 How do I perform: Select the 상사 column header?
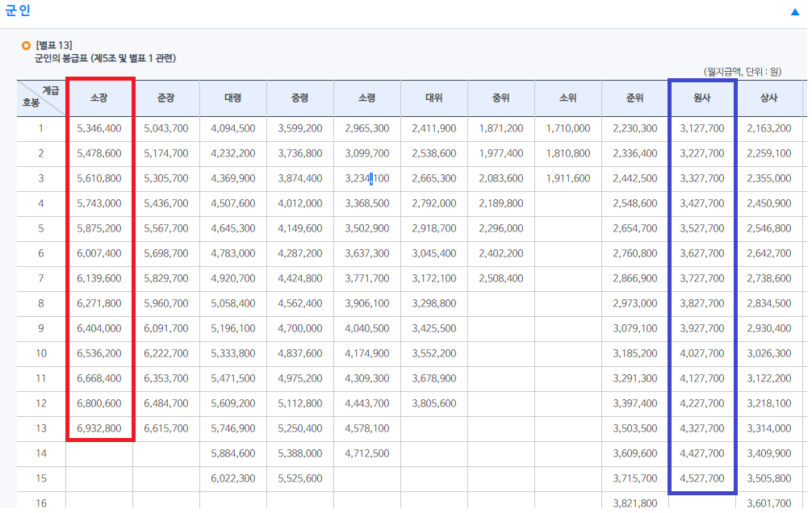[769, 98]
